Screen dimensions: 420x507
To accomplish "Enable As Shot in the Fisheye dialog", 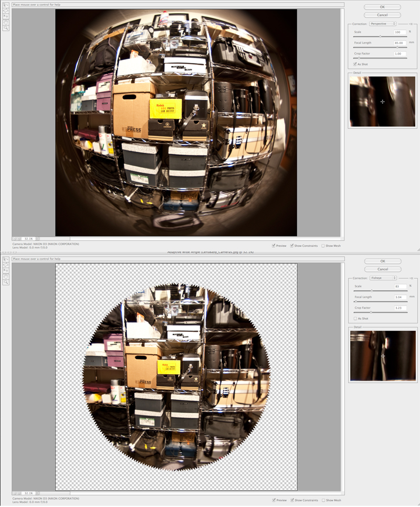I will (x=355, y=319).
